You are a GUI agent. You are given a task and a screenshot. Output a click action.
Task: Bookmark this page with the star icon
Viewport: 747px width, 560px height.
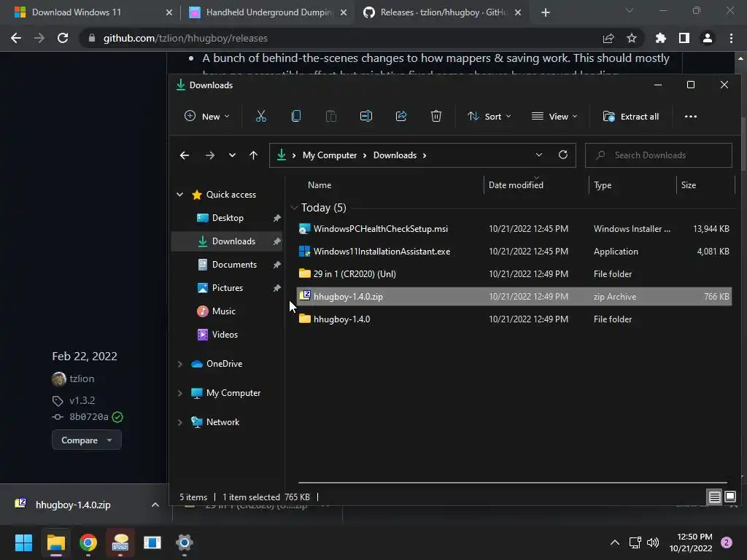[x=632, y=38]
